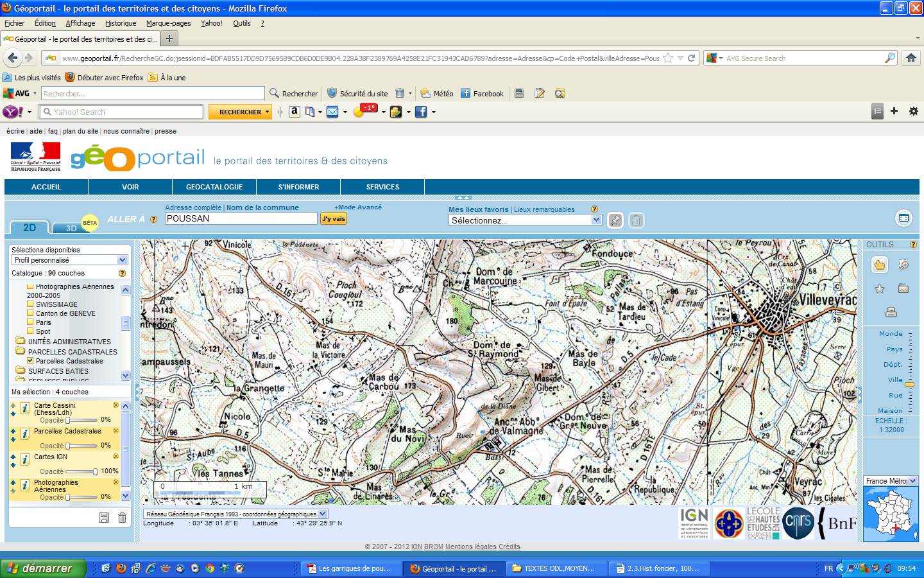The height and width of the screenshot is (578, 924).
Task: Click the envelope send-by-mail tool
Action: point(903,288)
